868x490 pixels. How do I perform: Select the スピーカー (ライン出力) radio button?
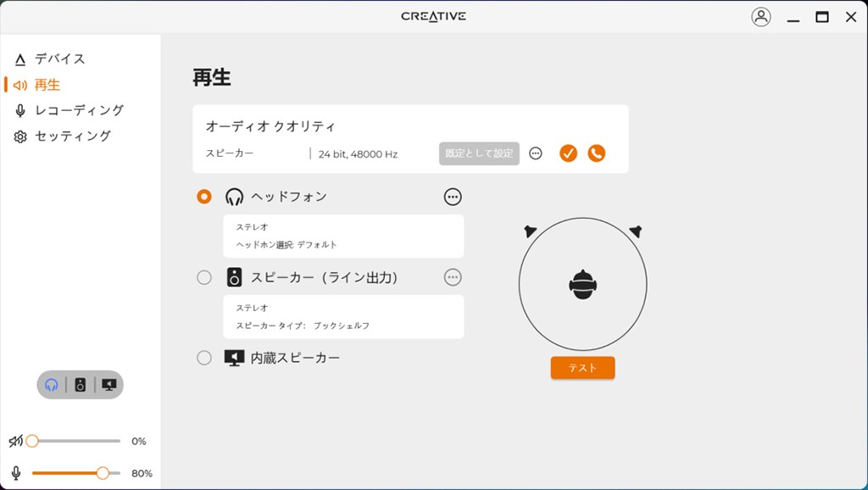[x=204, y=277]
